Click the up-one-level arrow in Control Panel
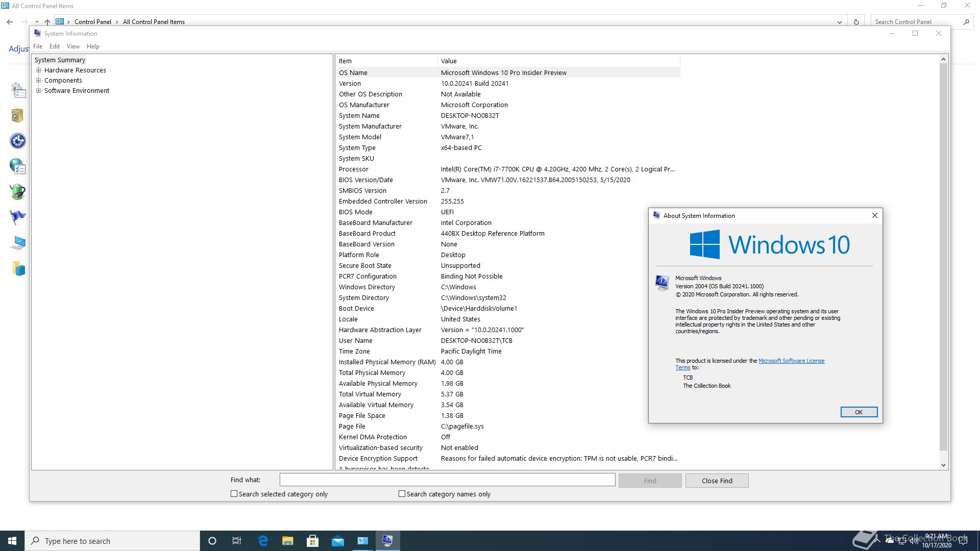This screenshot has width=980, height=551. pos(47,22)
